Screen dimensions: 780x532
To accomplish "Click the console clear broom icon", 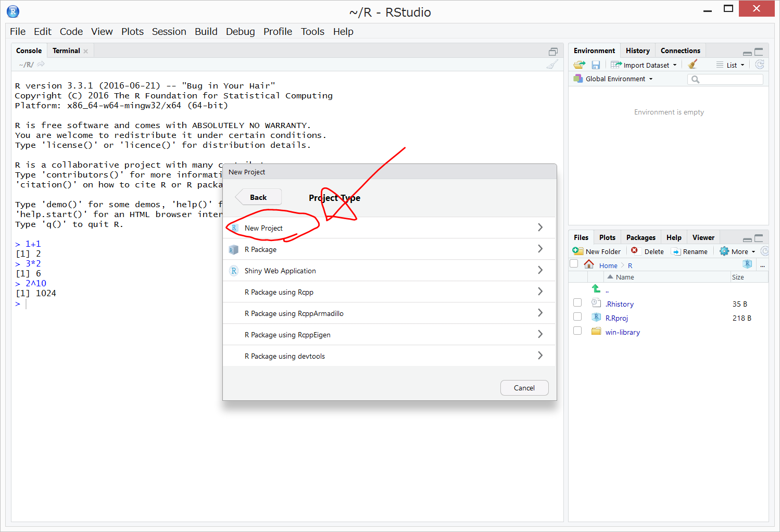I will click(552, 65).
